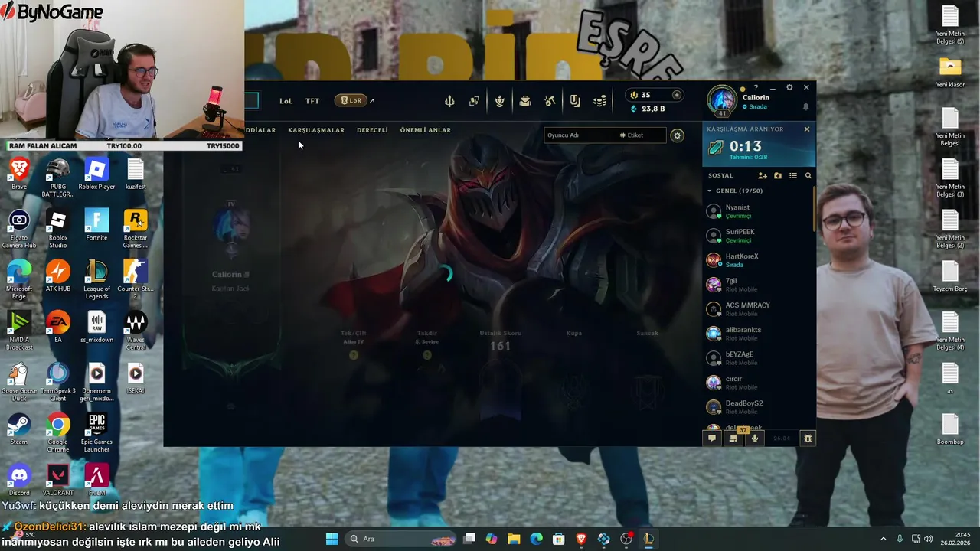Open the PUBG Battlegrounds desktop shortcut
980x551 pixels.
tap(58, 178)
